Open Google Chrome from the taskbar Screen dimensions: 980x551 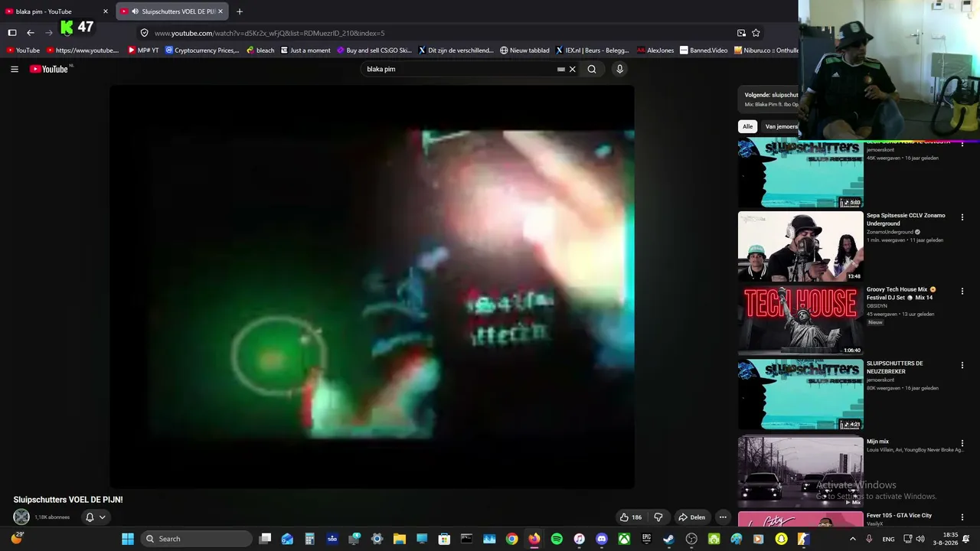[511, 539]
